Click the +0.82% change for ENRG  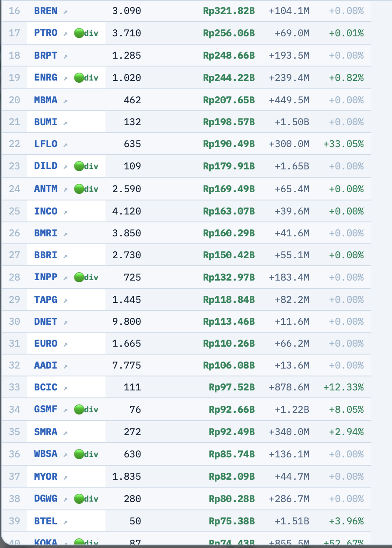[x=346, y=78]
